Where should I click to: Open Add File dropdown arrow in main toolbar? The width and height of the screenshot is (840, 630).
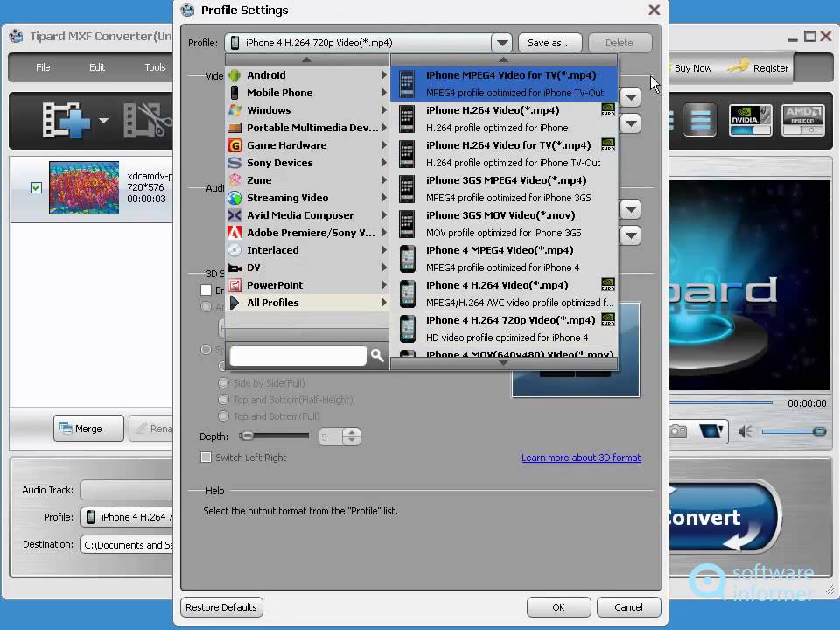(103, 121)
